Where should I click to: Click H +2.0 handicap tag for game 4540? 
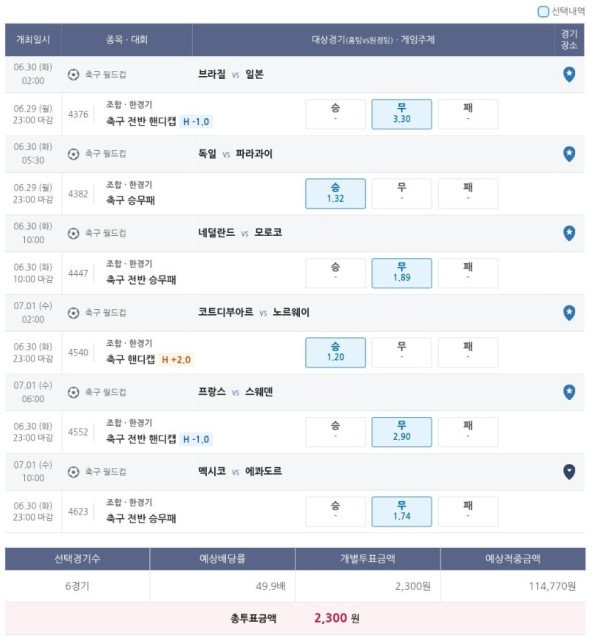point(176,360)
